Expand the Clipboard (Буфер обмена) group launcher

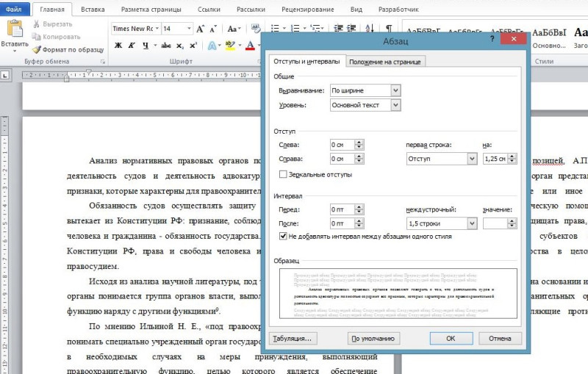102,62
